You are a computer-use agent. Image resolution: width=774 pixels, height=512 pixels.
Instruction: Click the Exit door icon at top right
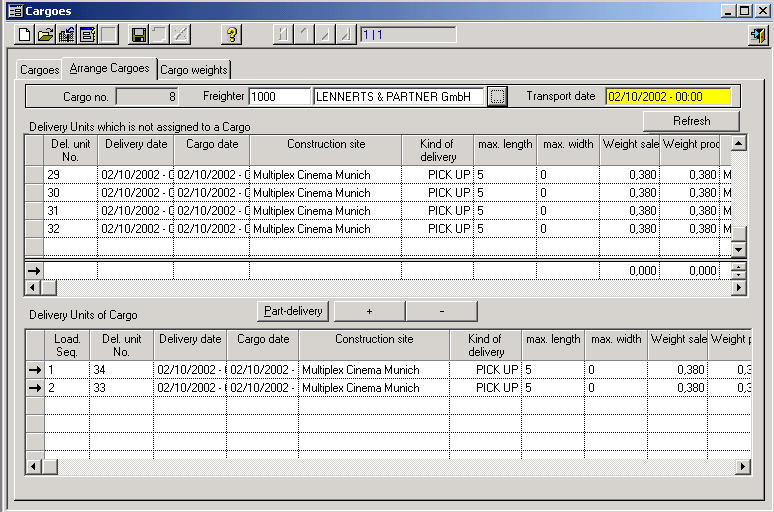pyautogui.click(x=757, y=35)
